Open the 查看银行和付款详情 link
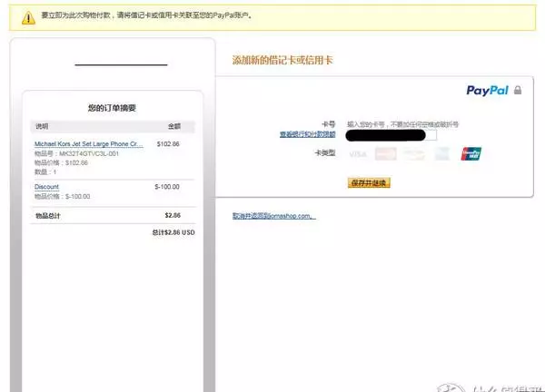This screenshot has width=545, height=392. pyautogui.click(x=308, y=134)
